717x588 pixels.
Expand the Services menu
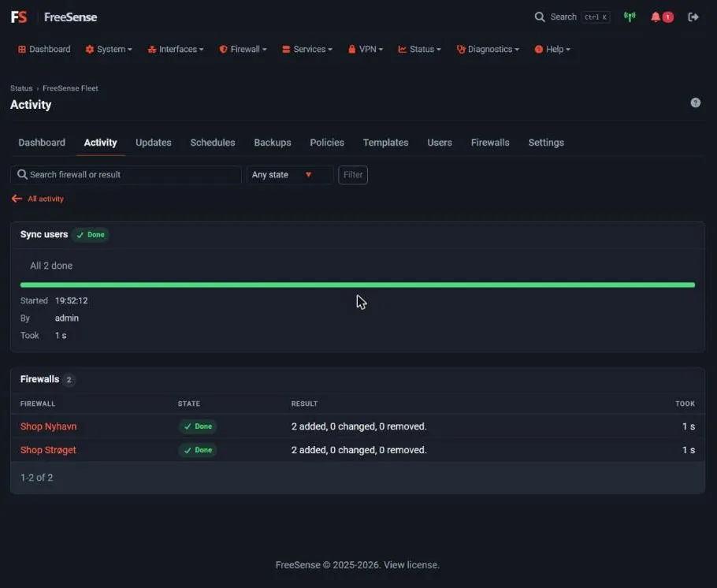pyautogui.click(x=307, y=49)
